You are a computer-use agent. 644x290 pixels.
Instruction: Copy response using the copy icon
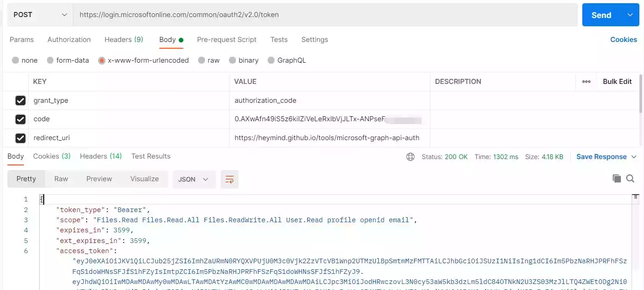coord(617,179)
